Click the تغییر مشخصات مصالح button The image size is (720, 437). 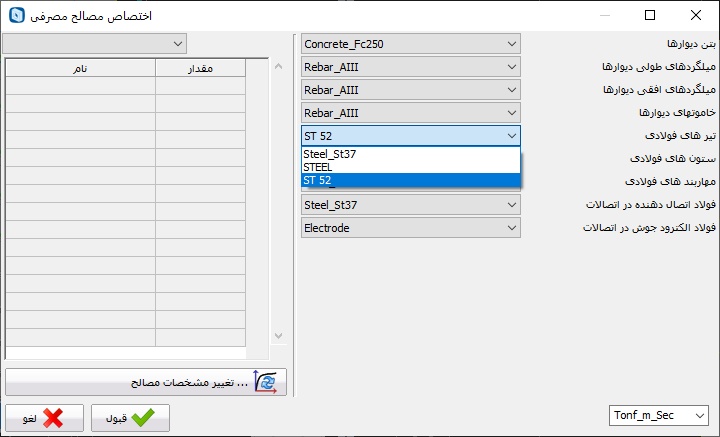pos(146,382)
